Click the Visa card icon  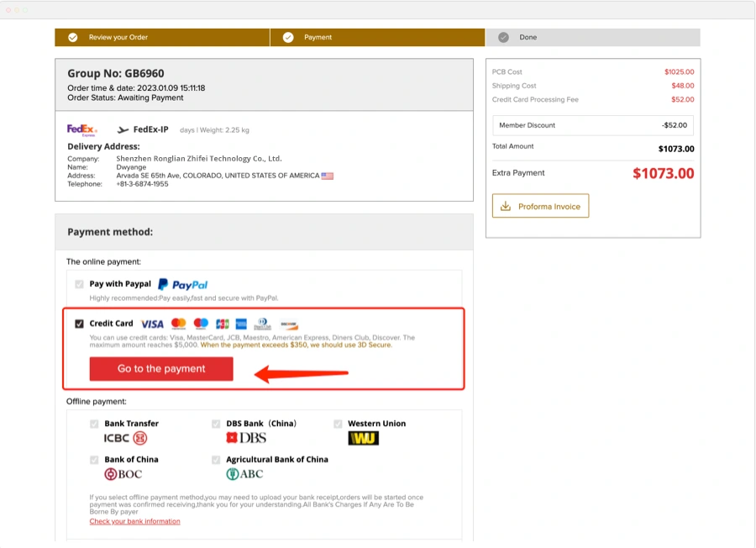[x=152, y=324]
